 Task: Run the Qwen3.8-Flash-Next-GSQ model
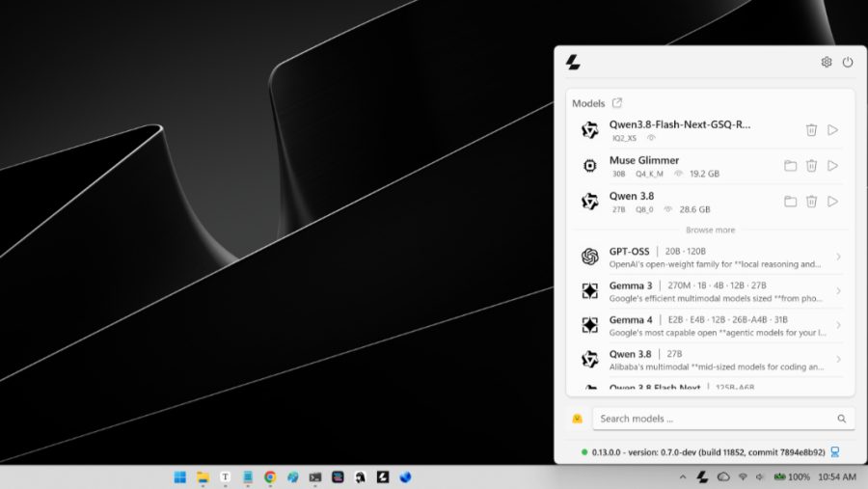pyautogui.click(x=832, y=130)
